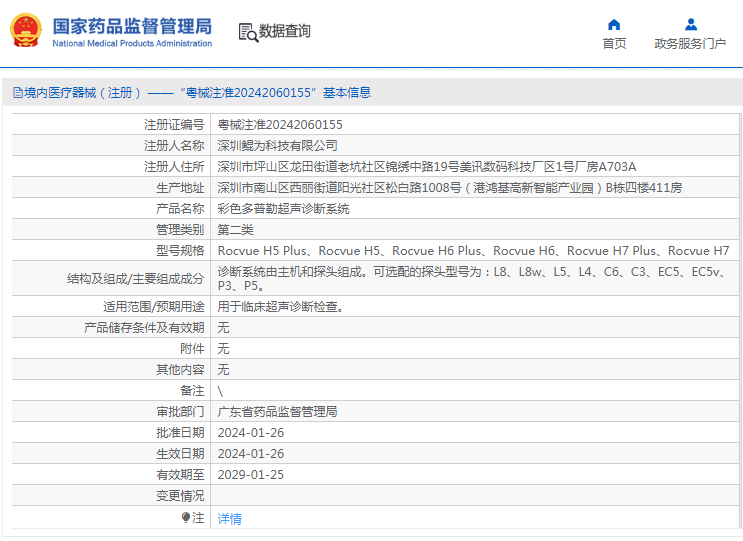Click the 管理类别 value 第二类
This screenshot has width=743, height=541.
238,230
